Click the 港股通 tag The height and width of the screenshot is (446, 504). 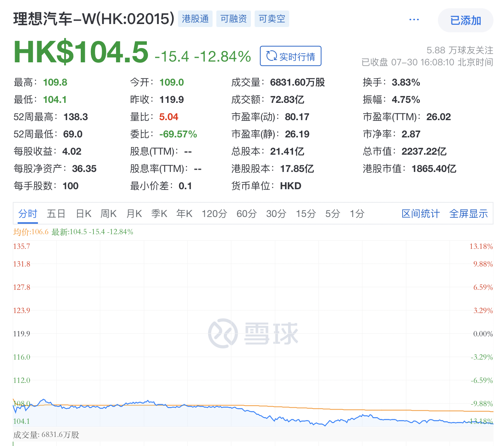195,19
